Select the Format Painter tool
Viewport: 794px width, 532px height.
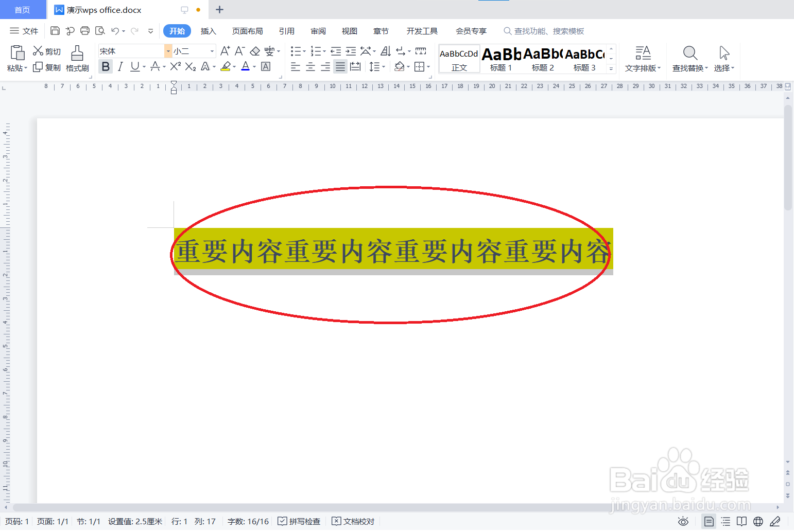77,59
